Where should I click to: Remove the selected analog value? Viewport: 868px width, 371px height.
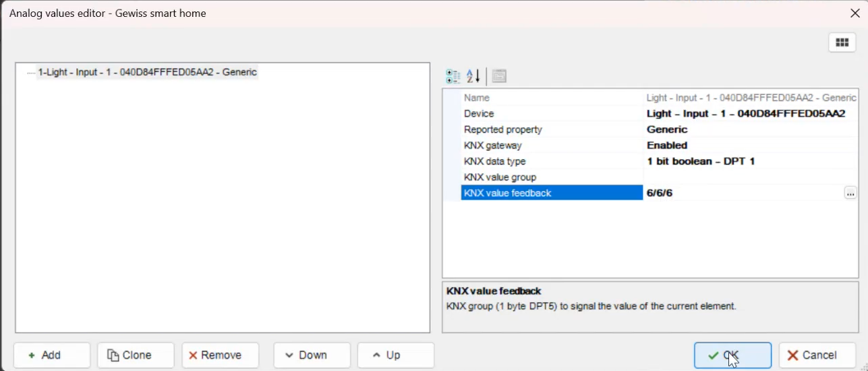(x=220, y=355)
